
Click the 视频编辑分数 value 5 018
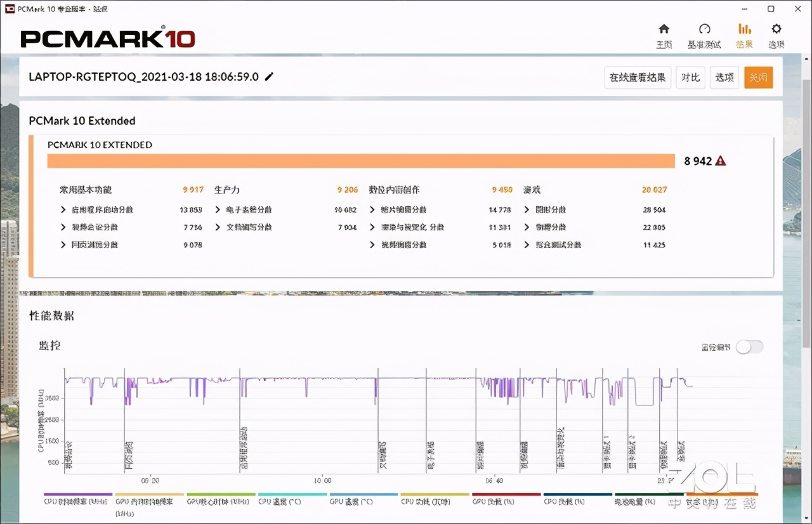point(502,245)
